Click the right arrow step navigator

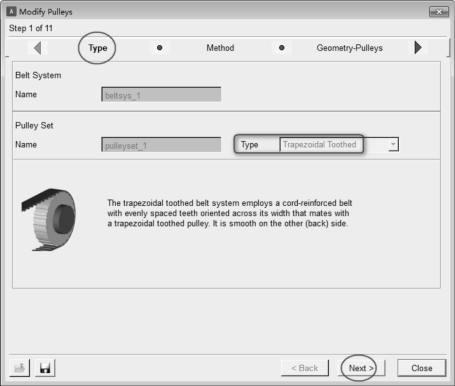click(x=418, y=47)
